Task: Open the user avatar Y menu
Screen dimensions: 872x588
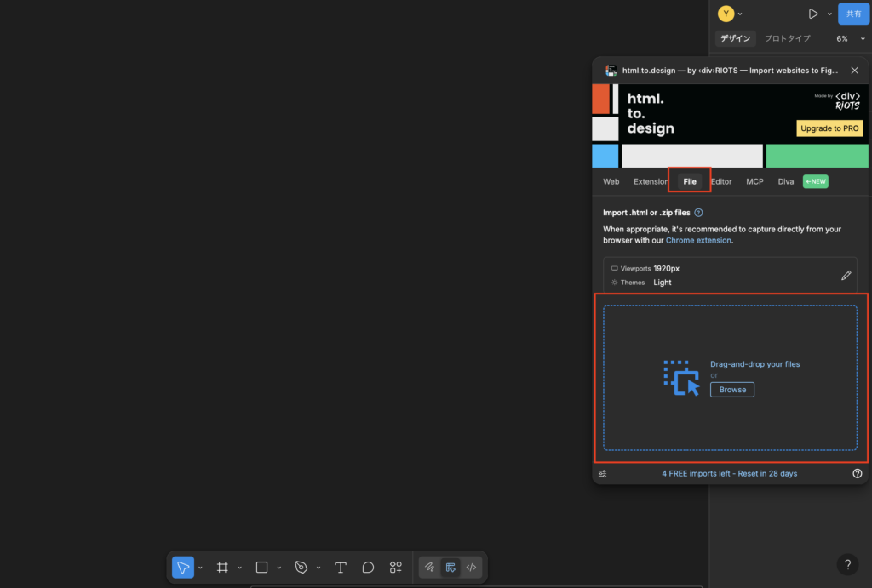Action: 726,14
